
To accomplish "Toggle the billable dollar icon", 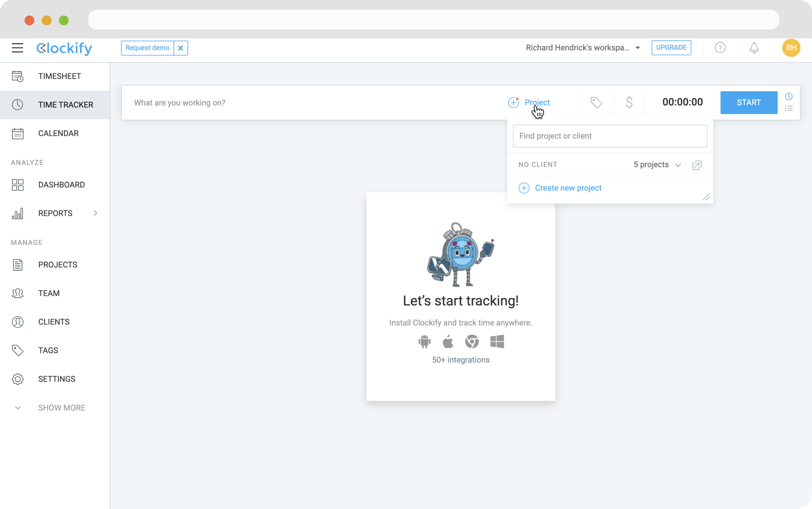I will [x=629, y=102].
